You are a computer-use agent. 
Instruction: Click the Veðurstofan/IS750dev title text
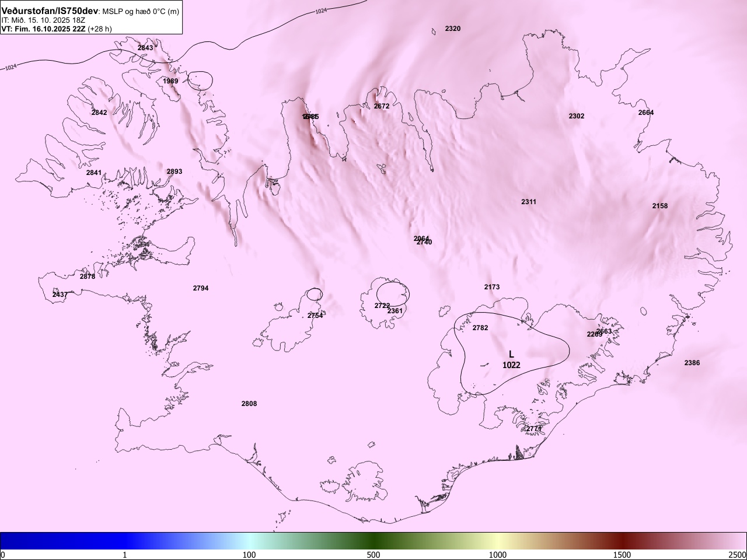(50, 11)
